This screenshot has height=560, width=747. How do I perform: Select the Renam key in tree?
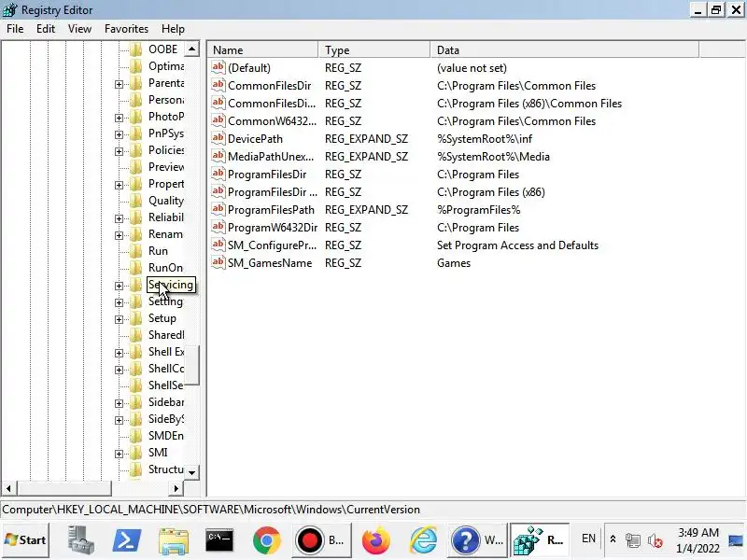[x=165, y=234]
